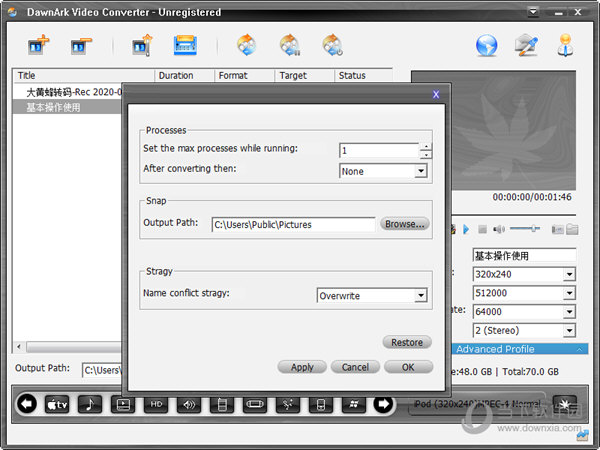Select the speaker audio profile icon
Screen dimensions: 600x450
coord(189,404)
